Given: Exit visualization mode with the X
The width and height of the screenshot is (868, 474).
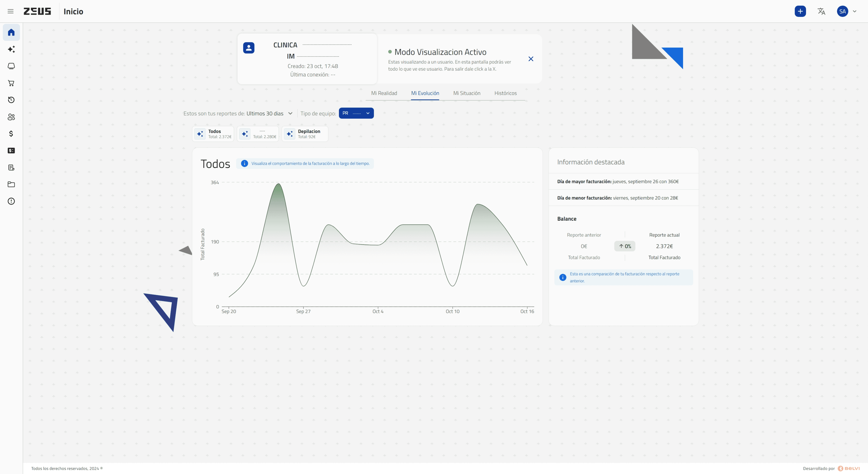Looking at the screenshot, I should pos(531,59).
